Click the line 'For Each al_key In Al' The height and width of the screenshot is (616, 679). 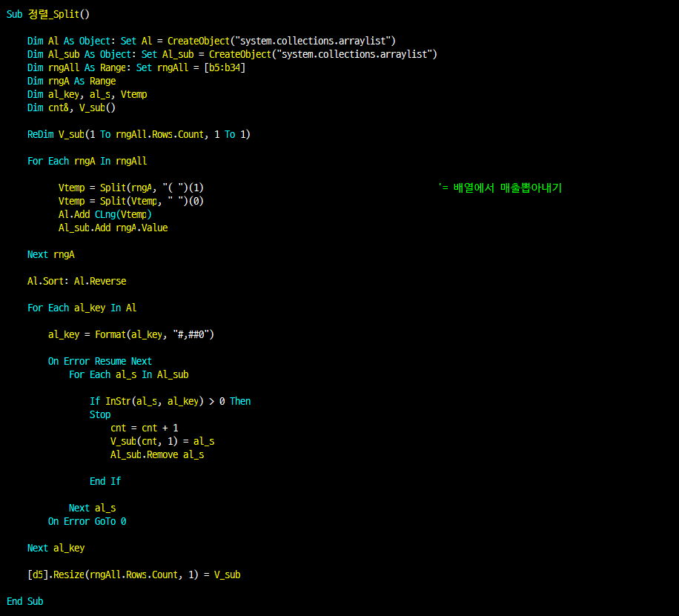pyautogui.click(x=82, y=308)
